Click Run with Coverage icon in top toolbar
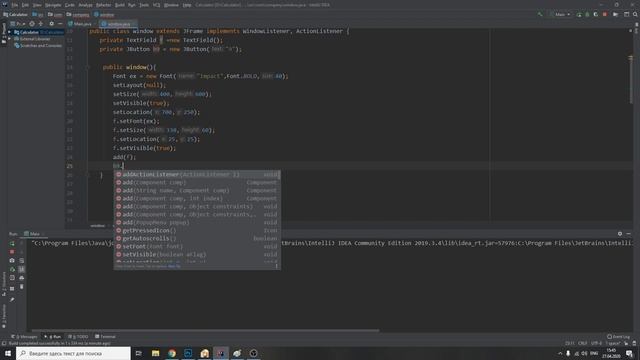Screen dimensions: 640x360 click(x=596, y=14)
